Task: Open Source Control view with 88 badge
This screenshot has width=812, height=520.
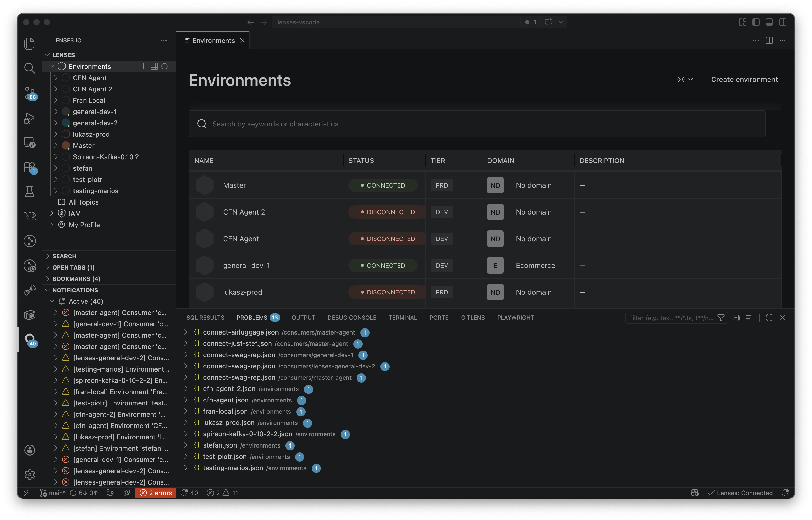Action: (x=30, y=93)
